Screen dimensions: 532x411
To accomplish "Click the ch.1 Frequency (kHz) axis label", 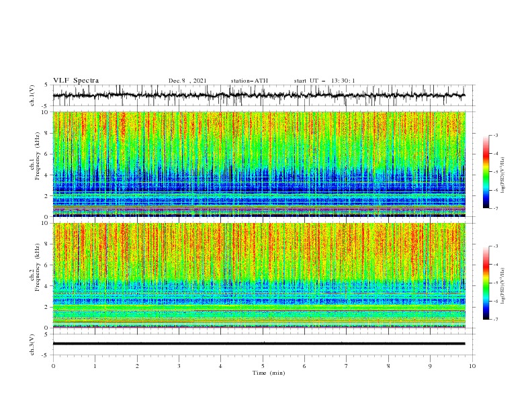I will tap(35, 156).
